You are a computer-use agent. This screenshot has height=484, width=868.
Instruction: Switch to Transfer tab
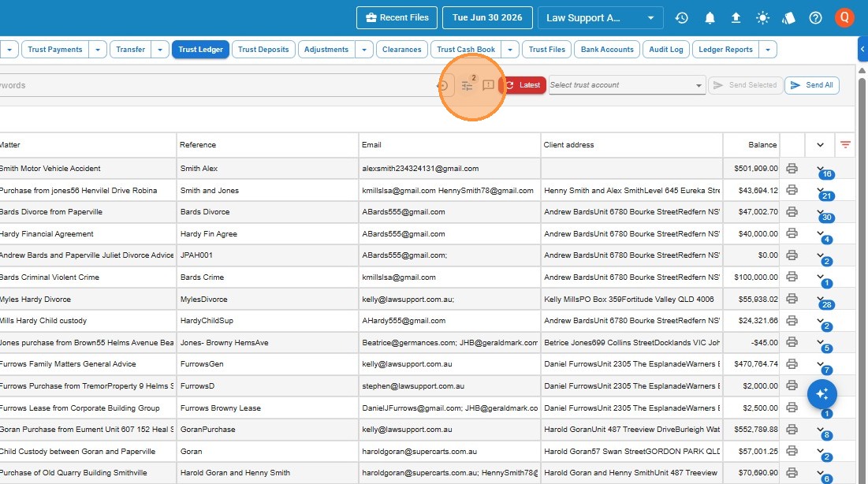coord(131,50)
